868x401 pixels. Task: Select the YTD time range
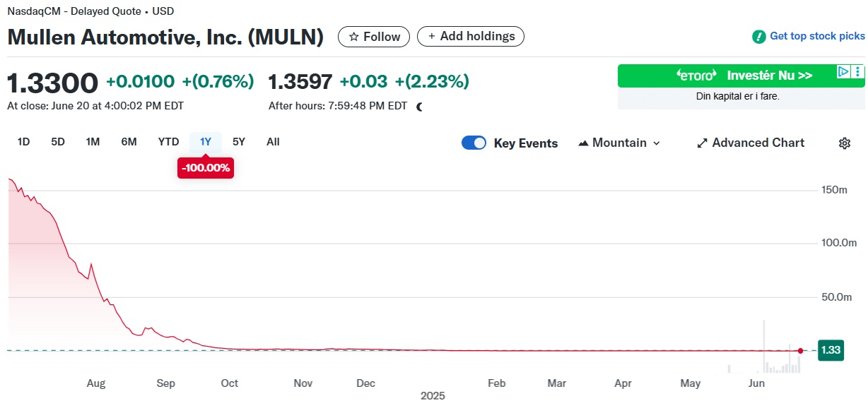tap(168, 142)
